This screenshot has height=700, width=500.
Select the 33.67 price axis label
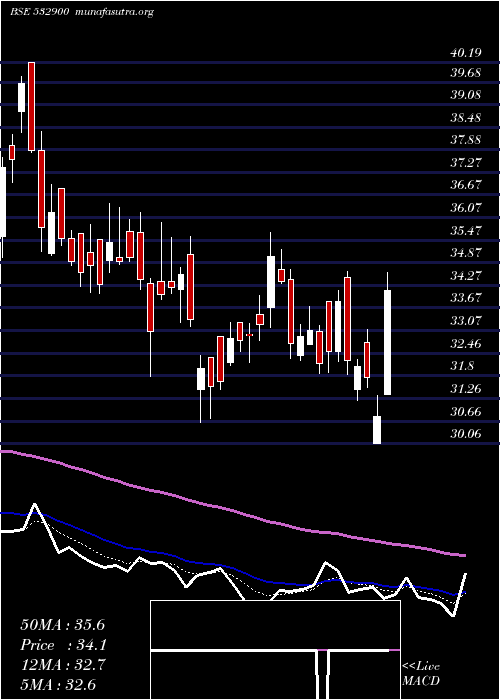point(466,298)
